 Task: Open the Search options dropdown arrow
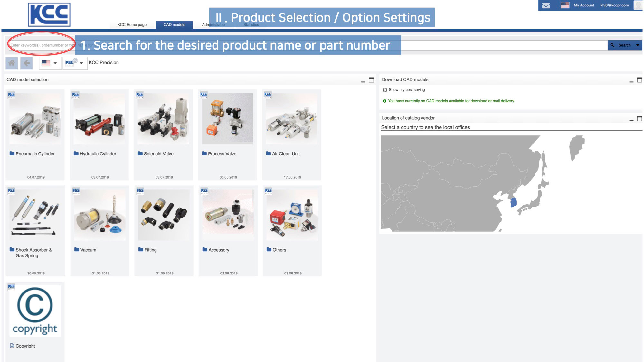tap(638, 45)
